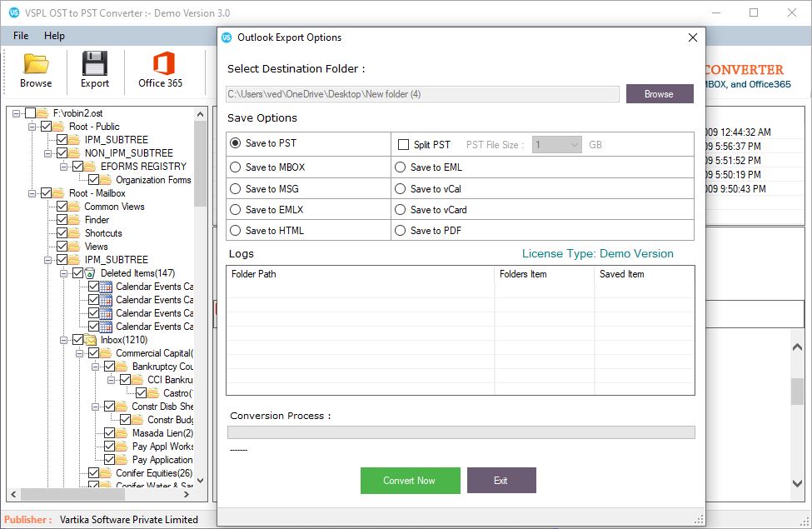This screenshot has width=812, height=529.
Task: Select the Save to MSG option
Action: pos(235,188)
